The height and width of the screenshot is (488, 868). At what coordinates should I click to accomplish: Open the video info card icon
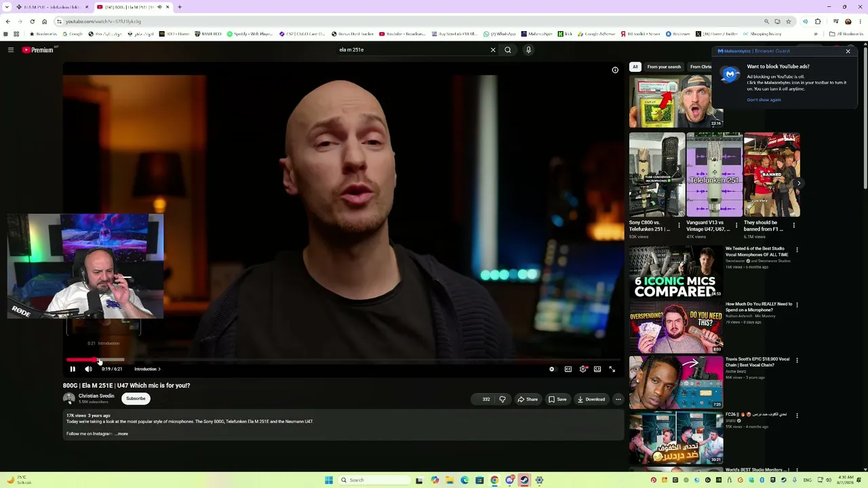[615, 70]
